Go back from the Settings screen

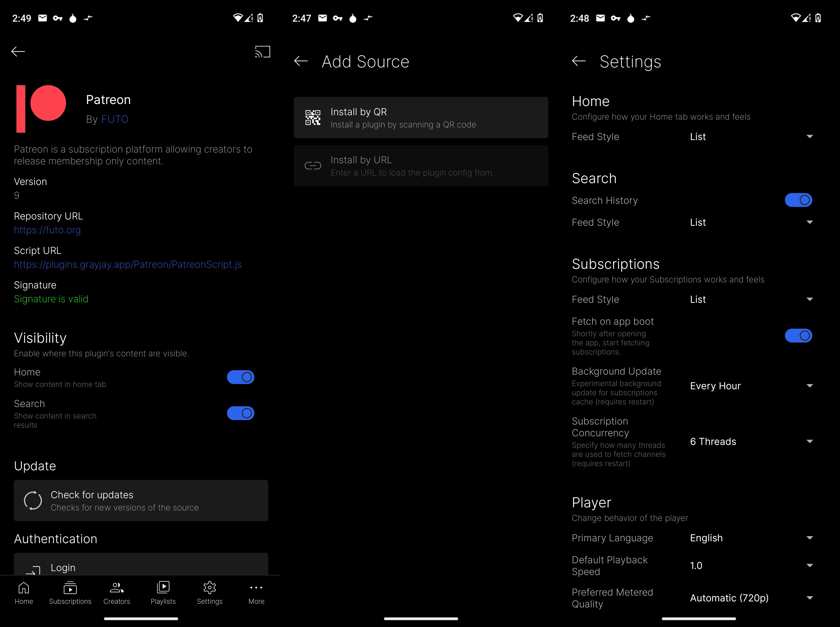(x=579, y=61)
